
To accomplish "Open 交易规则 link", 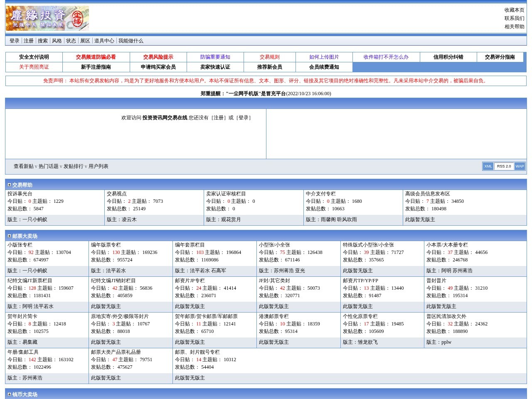I will [x=270, y=57].
